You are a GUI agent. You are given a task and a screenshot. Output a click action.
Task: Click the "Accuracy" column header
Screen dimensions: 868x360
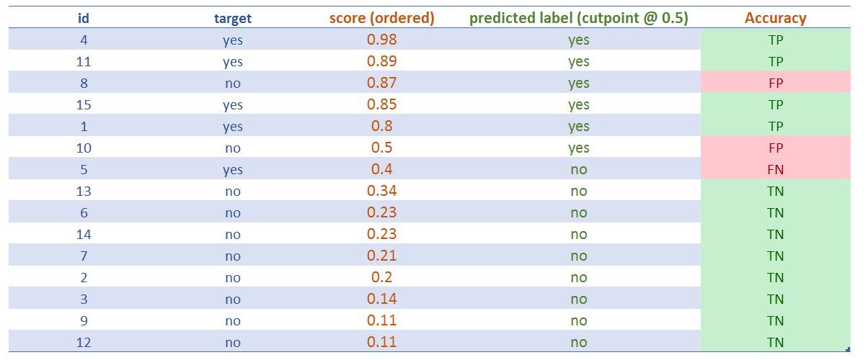tap(775, 19)
